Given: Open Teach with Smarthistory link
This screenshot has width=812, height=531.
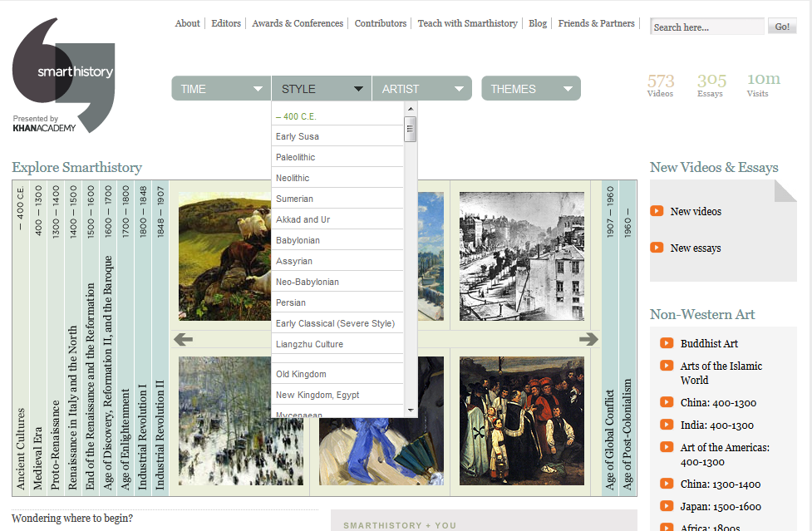Looking at the screenshot, I should (x=468, y=23).
